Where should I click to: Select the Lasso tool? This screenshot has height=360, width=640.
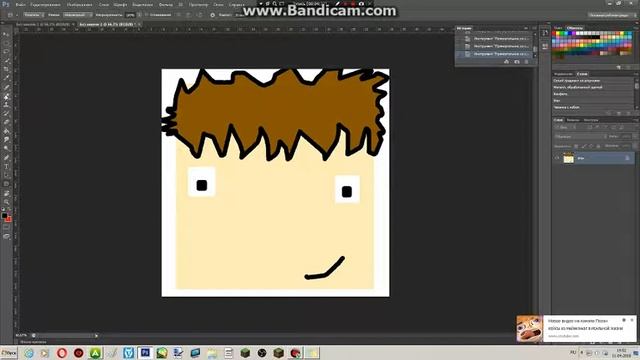point(6,52)
